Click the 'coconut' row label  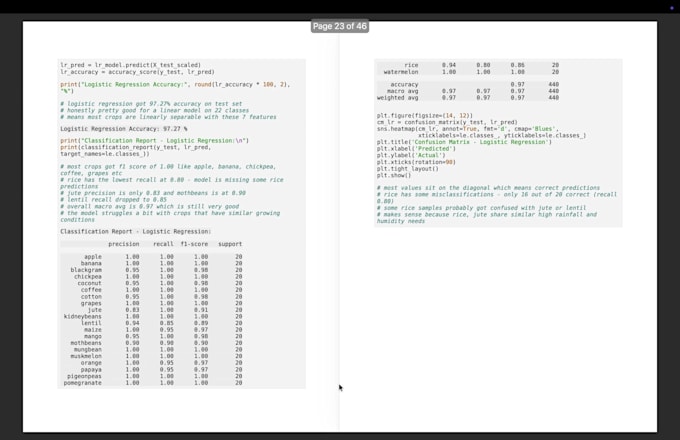point(89,283)
